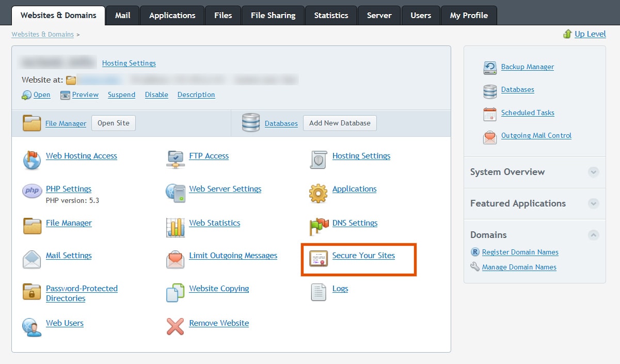This screenshot has width=620, height=364.
Task: Click the Password-Protected Directories lock icon
Action: click(32, 292)
